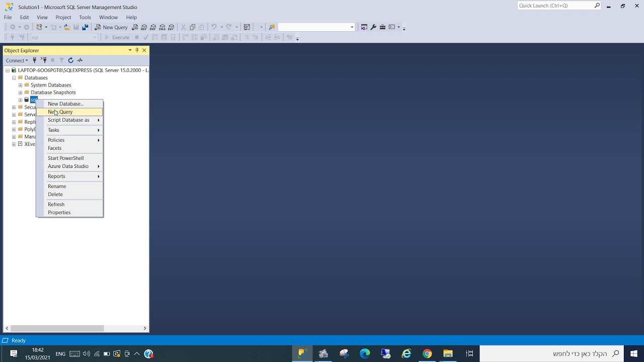Click the Save All toolbar icon
Viewport: 644px width, 362px height.
point(85,27)
